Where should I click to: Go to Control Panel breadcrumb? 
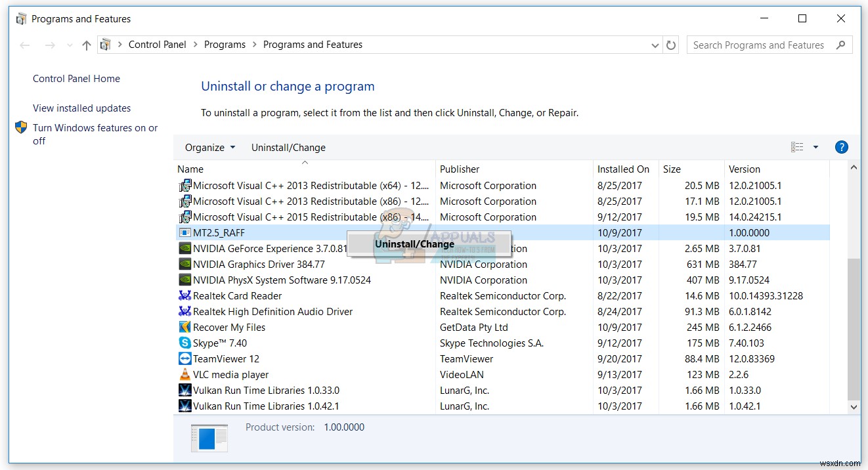tap(157, 45)
